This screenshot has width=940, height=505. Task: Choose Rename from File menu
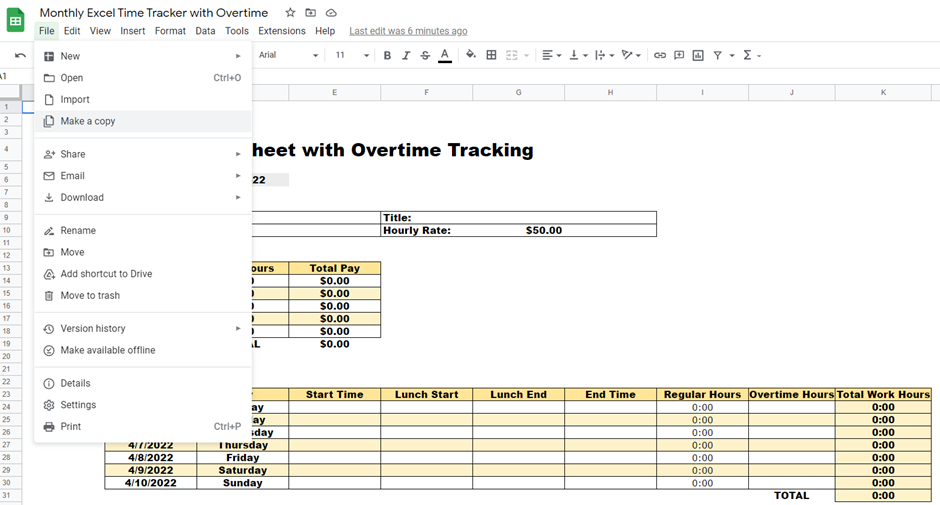coord(143,230)
